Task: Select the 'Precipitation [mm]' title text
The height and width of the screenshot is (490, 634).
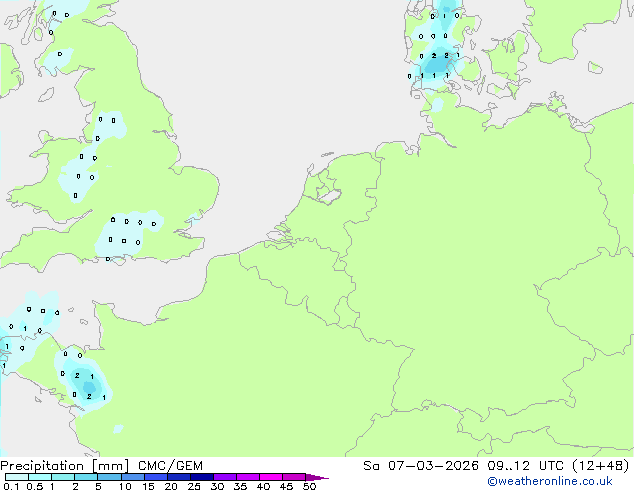Action: pyautogui.click(x=64, y=466)
